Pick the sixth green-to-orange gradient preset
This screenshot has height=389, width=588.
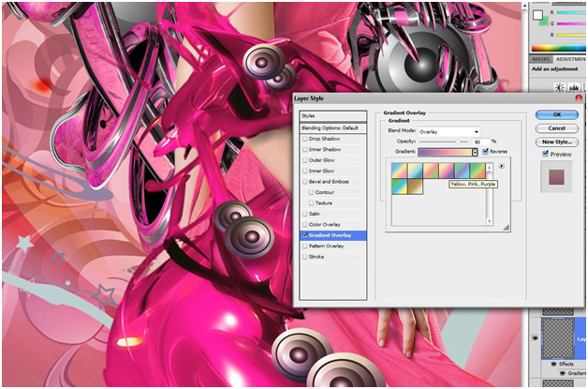coord(478,171)
